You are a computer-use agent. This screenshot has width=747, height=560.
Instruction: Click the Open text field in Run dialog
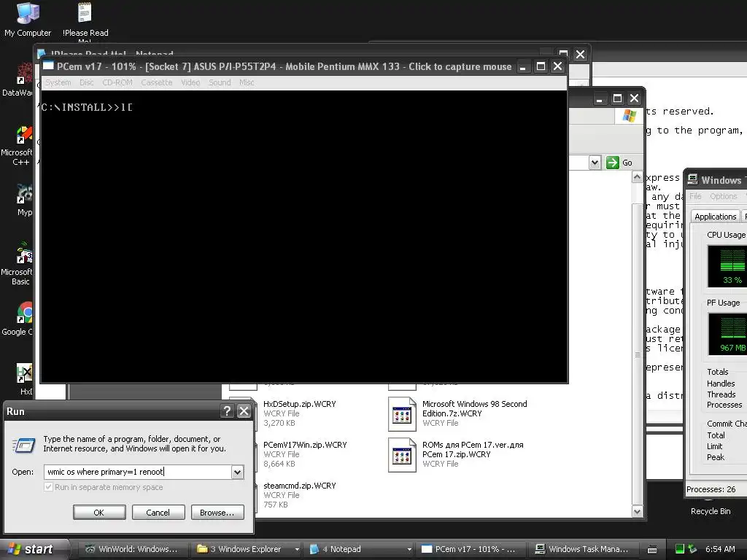138,472
